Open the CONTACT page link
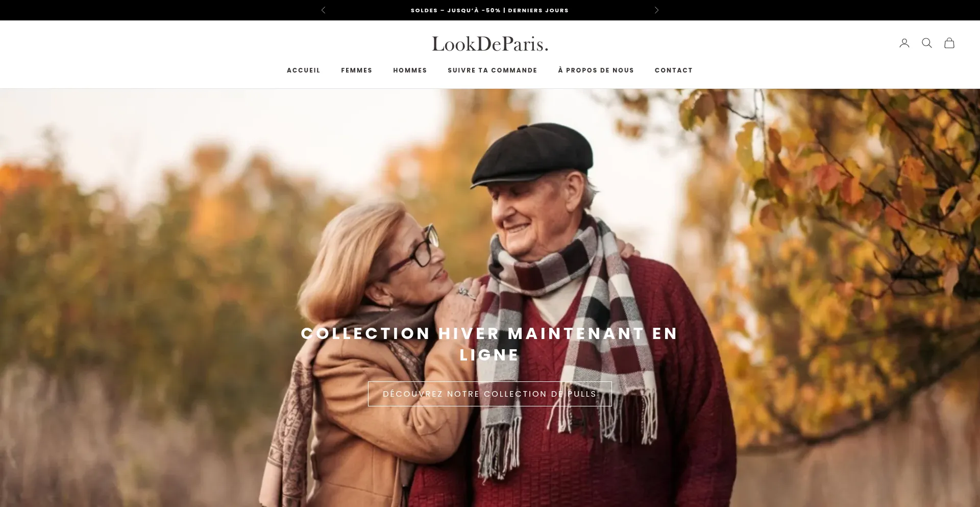Viewport: 980px width, 507px height. coord(674,70)
